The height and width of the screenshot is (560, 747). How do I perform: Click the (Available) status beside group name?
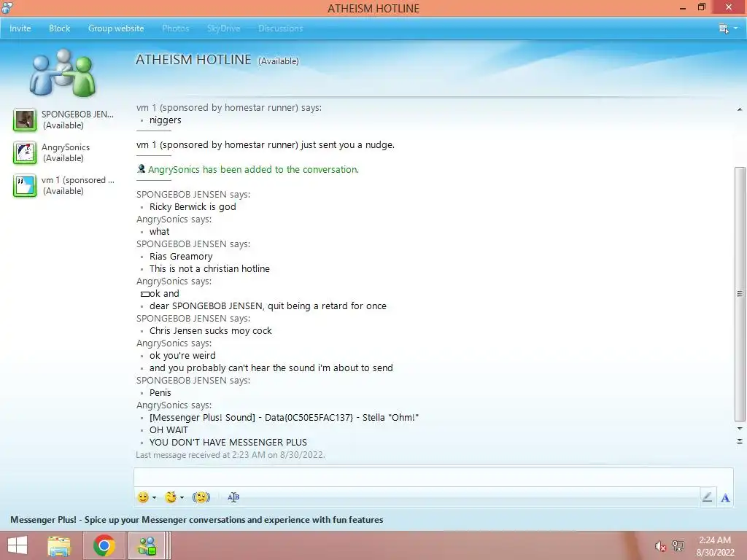pyautogui.click(x=278, y=61)
